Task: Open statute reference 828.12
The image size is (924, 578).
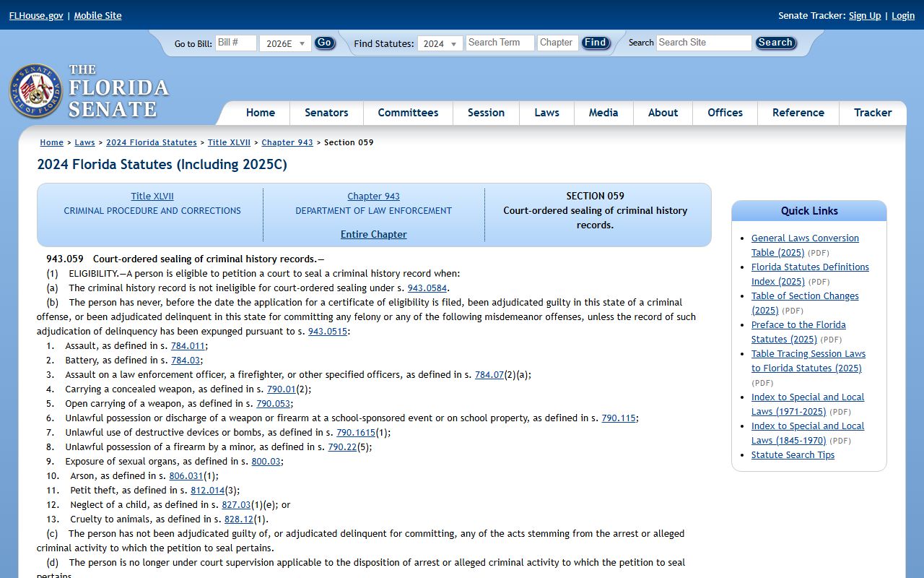Action: [x=239, y=519]
